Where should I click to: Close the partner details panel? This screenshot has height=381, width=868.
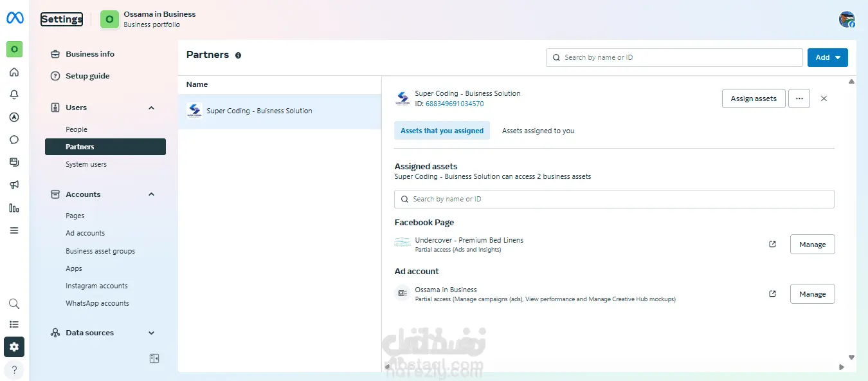point(824,98)
